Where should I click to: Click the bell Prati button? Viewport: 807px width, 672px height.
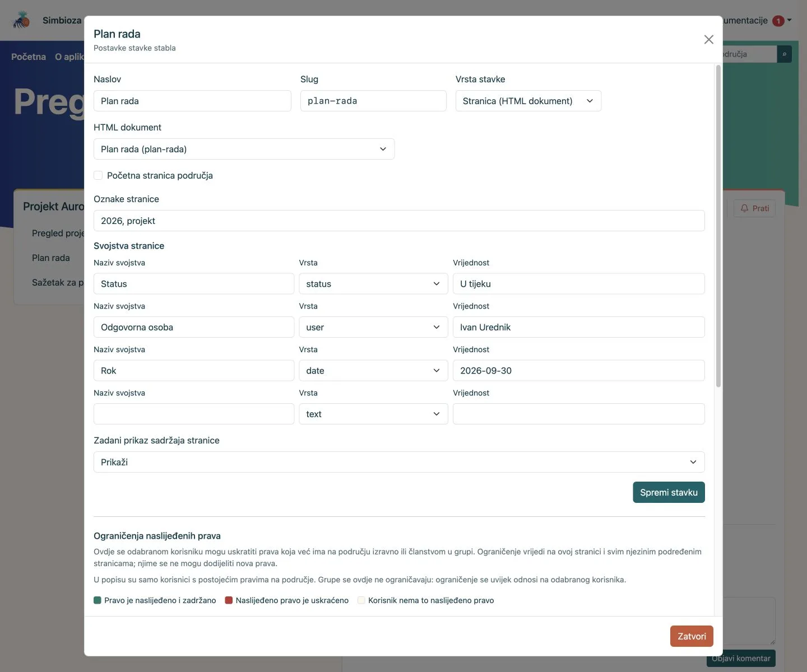[754, 208]
